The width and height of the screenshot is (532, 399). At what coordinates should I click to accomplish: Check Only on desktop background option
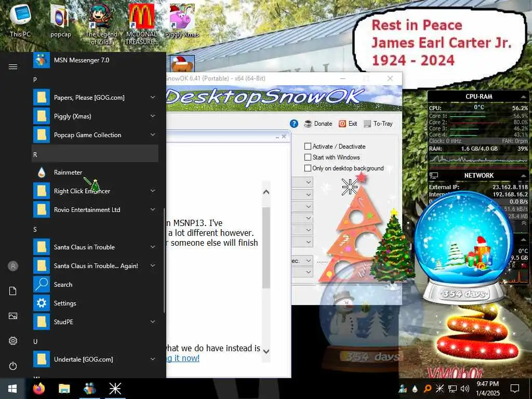click(x=308, y=168)
